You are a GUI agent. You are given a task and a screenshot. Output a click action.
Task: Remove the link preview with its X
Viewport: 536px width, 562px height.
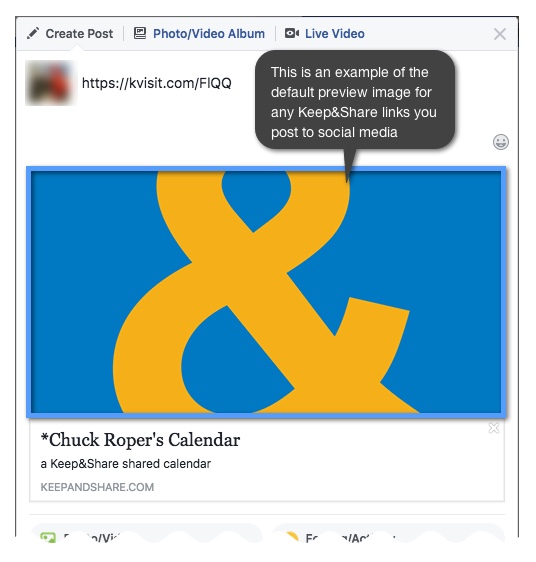pos(494,428)
